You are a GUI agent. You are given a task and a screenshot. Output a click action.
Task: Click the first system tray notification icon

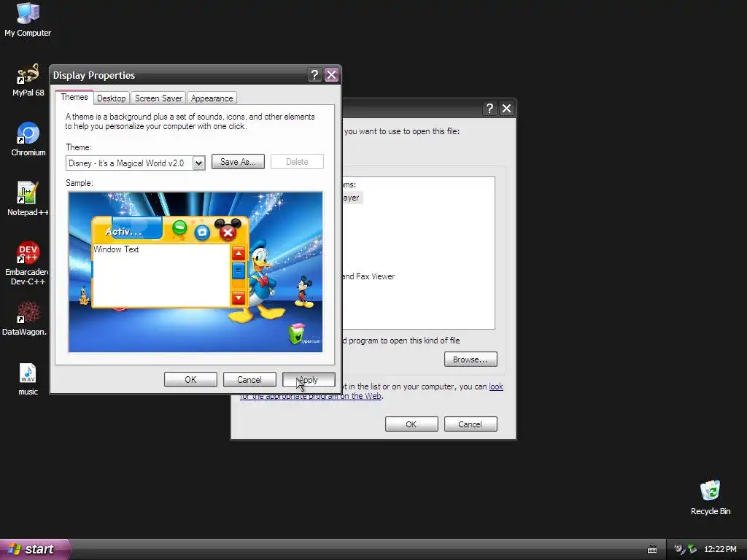[x=679, y=549]
